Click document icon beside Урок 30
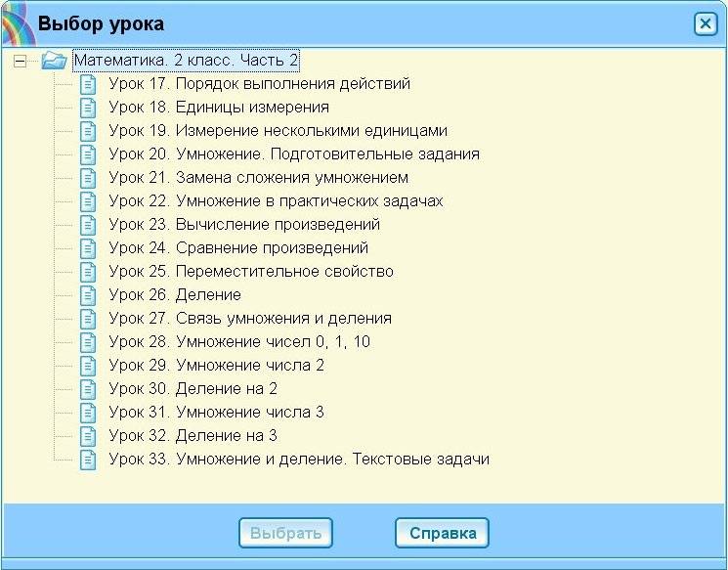The height and width of the screenshot is (570, 728). (x=88, y=389)
